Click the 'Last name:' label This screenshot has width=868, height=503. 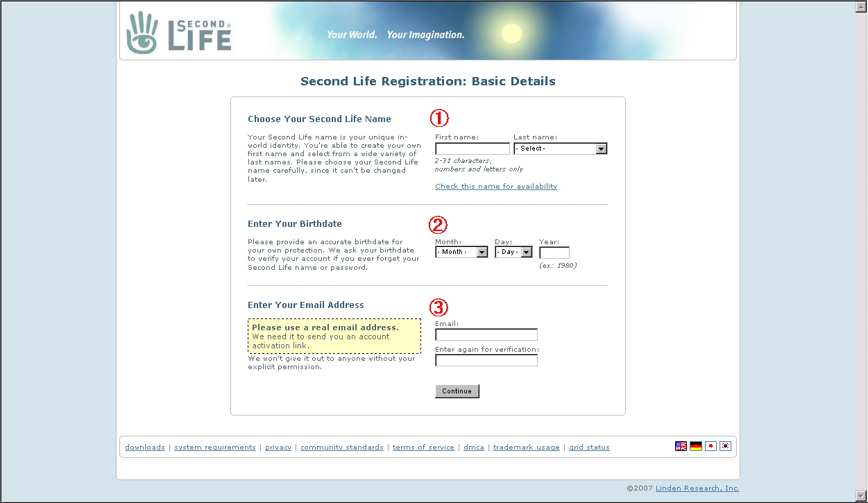click(536, 137)
